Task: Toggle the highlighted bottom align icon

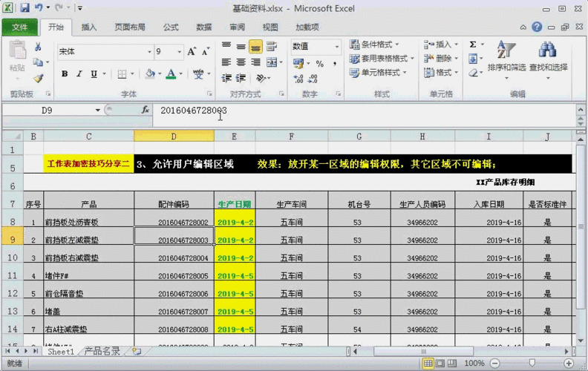Action: 255,46
